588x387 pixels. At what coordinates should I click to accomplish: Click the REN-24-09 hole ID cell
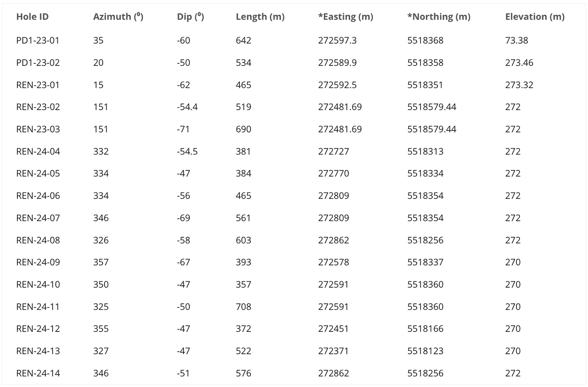(x=38, y=262)
